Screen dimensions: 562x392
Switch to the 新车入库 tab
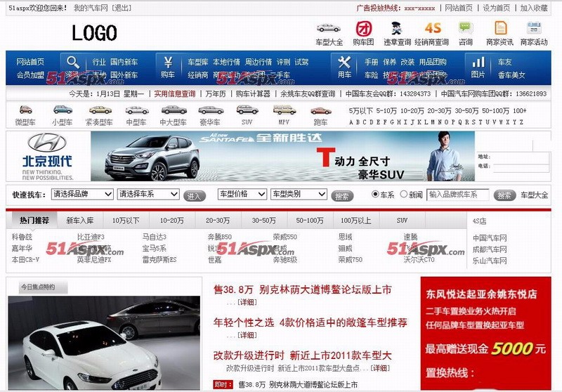(x=80, y=221)
